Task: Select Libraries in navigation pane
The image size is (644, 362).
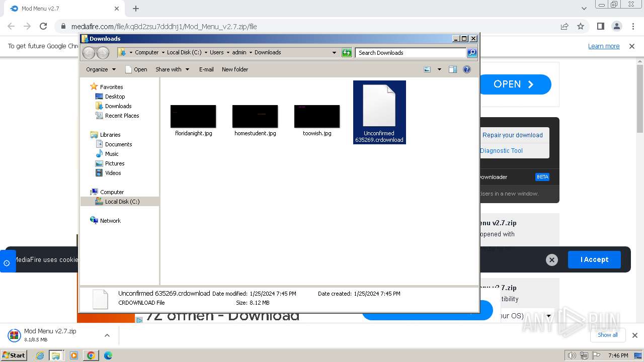Action: click(x=110, y=135)
